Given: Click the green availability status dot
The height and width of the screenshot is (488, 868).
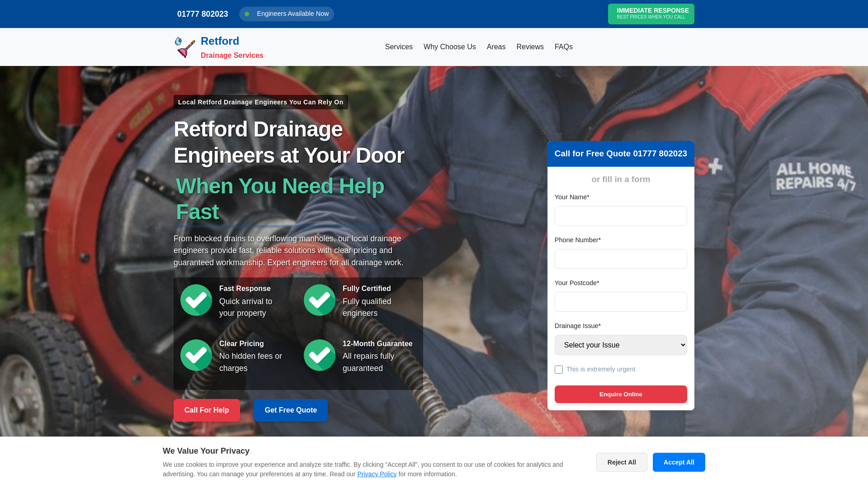Looking at the screenshot, I should (247, 14).
